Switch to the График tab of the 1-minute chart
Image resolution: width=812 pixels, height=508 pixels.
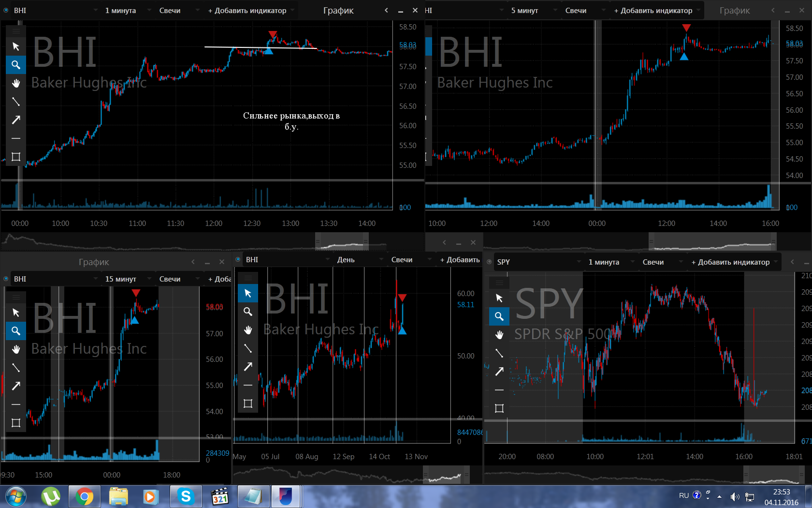click(338, 10)
